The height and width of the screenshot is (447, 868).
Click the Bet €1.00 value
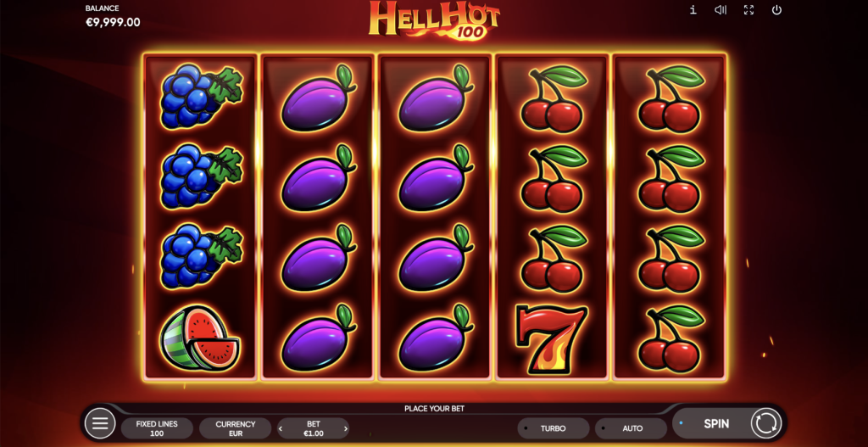[314, 428]
